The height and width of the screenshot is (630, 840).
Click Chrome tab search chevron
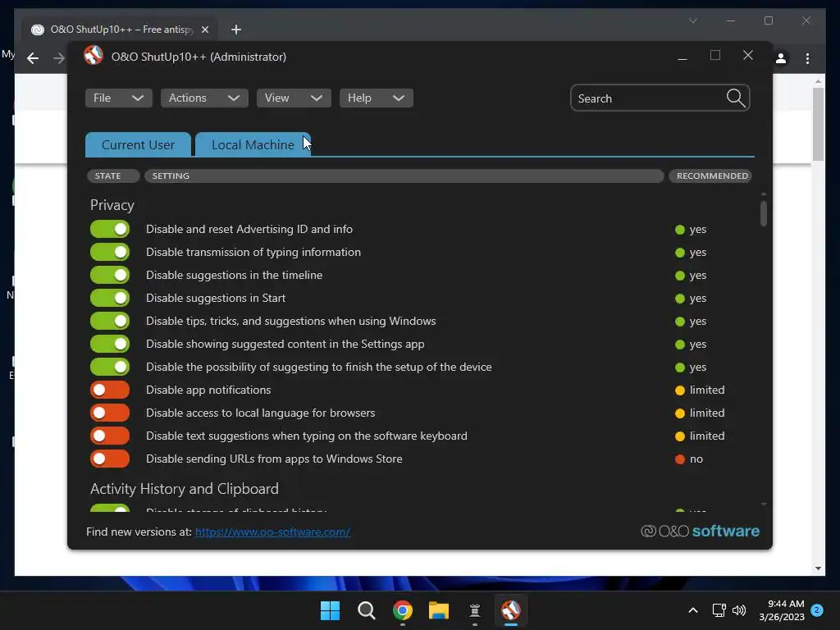click(x=692, y=21)
